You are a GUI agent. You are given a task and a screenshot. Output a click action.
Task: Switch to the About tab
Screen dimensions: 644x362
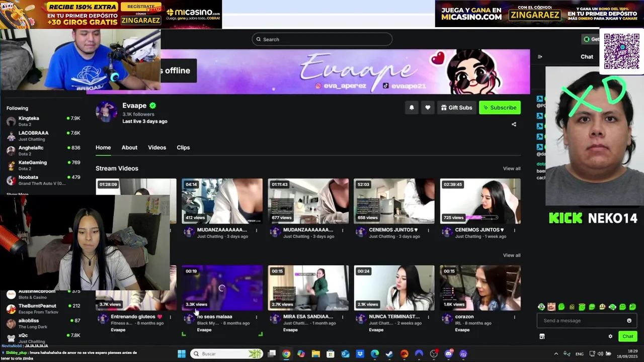tap(129, 147)
